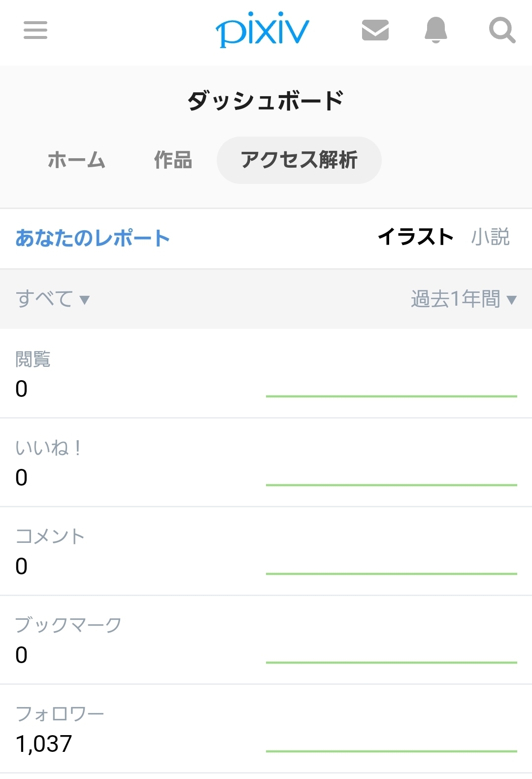The width and height of the screenshot is (532, 779).
Task: Click the フォロワー green trend line
Action: coord(392,751)
